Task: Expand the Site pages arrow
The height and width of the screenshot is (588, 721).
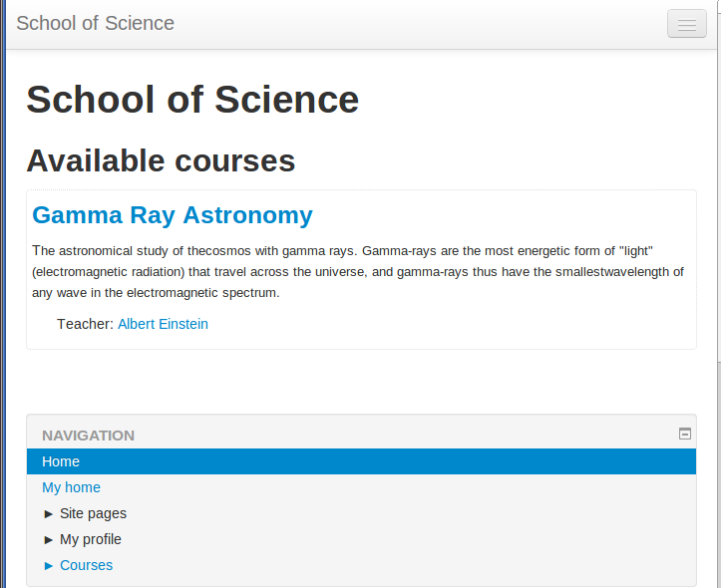Action: pyautogui.click(x=49, y=513)
